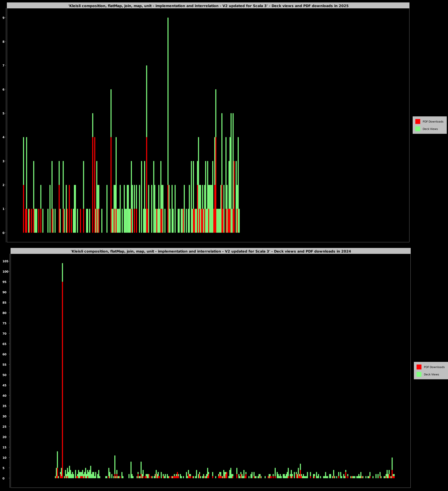Click the bar reaching 13 in 2024 chart
448x491 pixels.
[x=57, y=462]
